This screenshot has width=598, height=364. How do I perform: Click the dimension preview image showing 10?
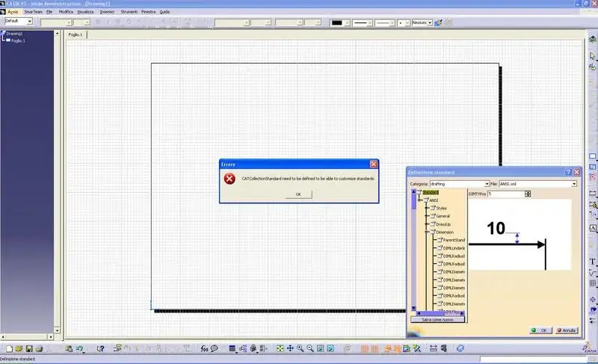[520, 235]
